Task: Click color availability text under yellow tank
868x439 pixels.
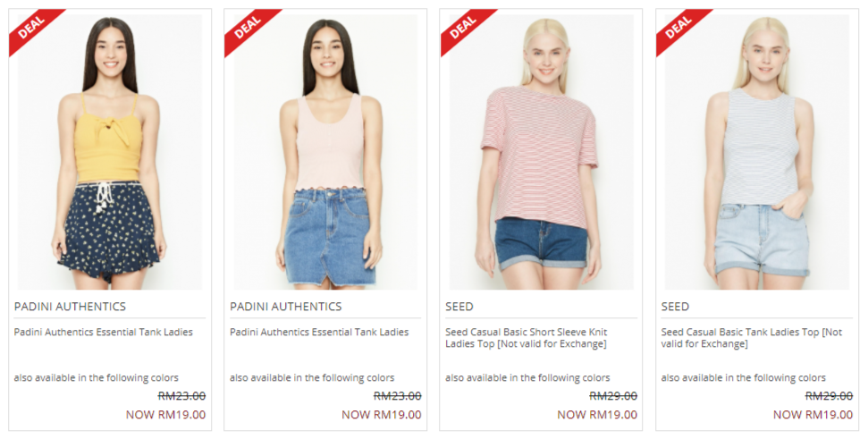Action: (x=97, y=377)
